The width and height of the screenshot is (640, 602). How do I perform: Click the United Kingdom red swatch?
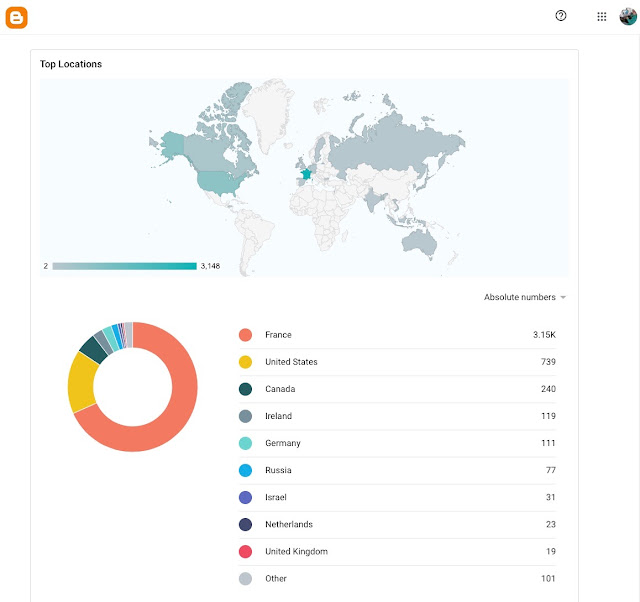tap(245, 551)
